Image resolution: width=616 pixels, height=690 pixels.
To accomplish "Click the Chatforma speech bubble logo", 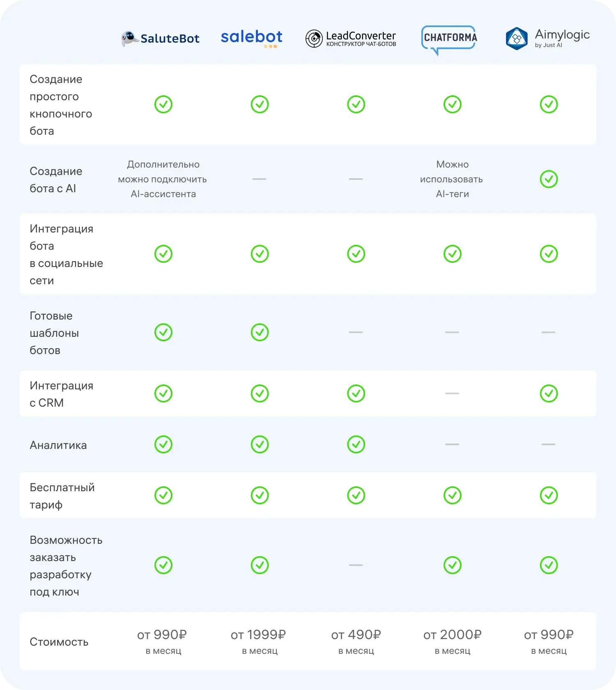I will point(450,39).
